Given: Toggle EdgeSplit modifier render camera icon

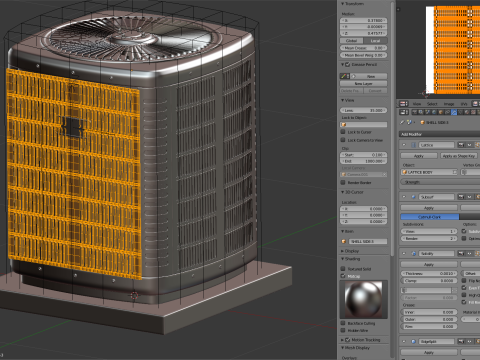Looking at the screenshot, I should (x=461, y=342).
